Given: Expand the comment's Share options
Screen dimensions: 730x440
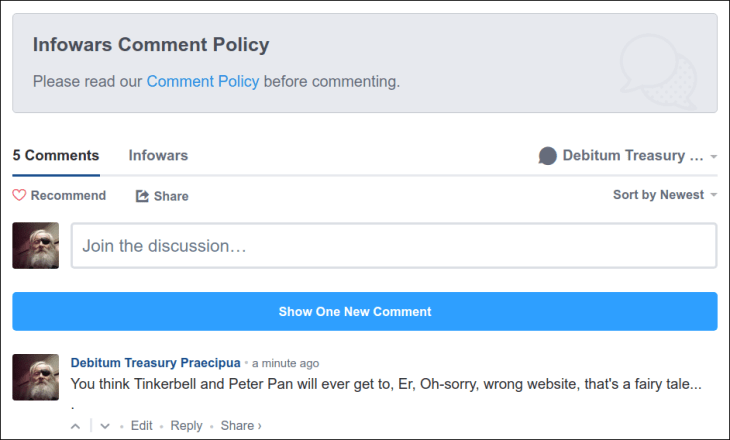Looking at the screenshot, I should point(240,425).
